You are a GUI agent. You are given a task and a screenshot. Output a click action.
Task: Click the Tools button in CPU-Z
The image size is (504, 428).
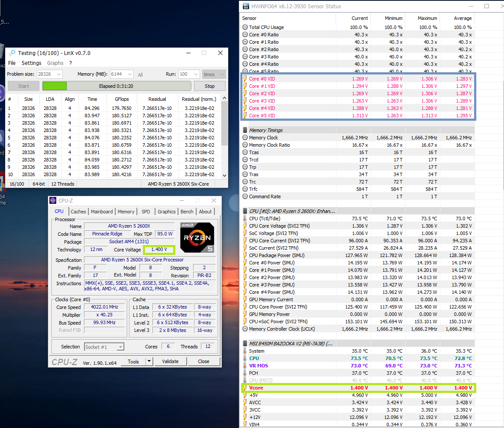133,361
